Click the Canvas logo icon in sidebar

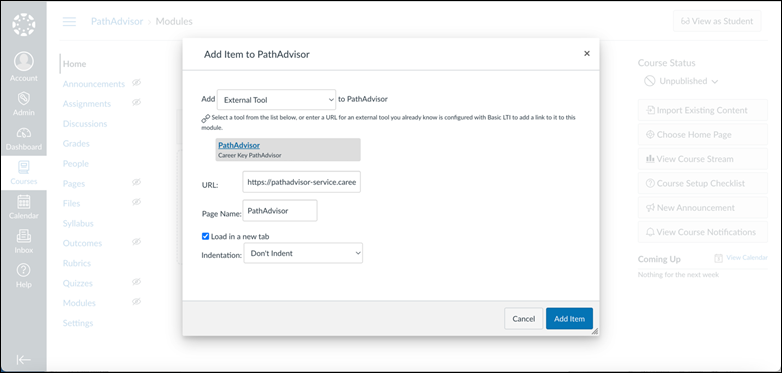click(23, 24)
